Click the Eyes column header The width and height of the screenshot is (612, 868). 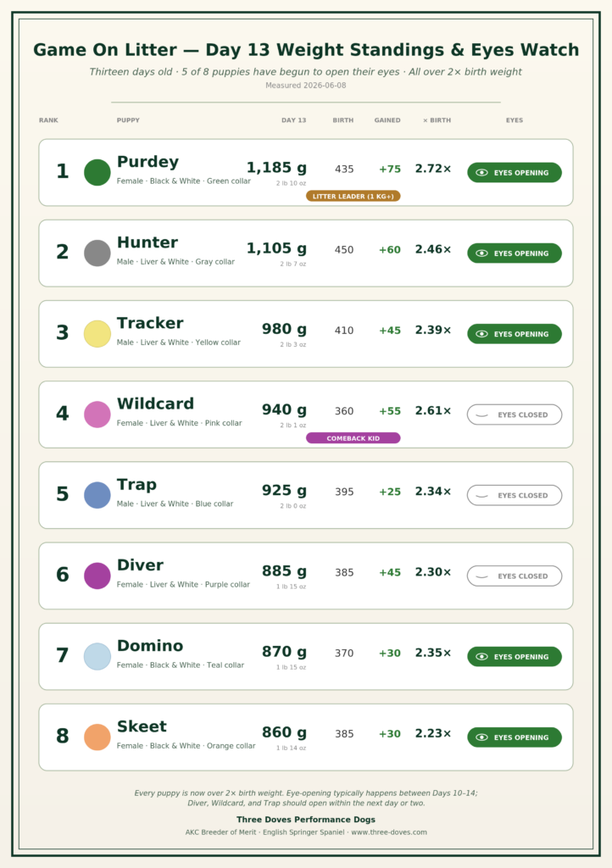[515, 120]
